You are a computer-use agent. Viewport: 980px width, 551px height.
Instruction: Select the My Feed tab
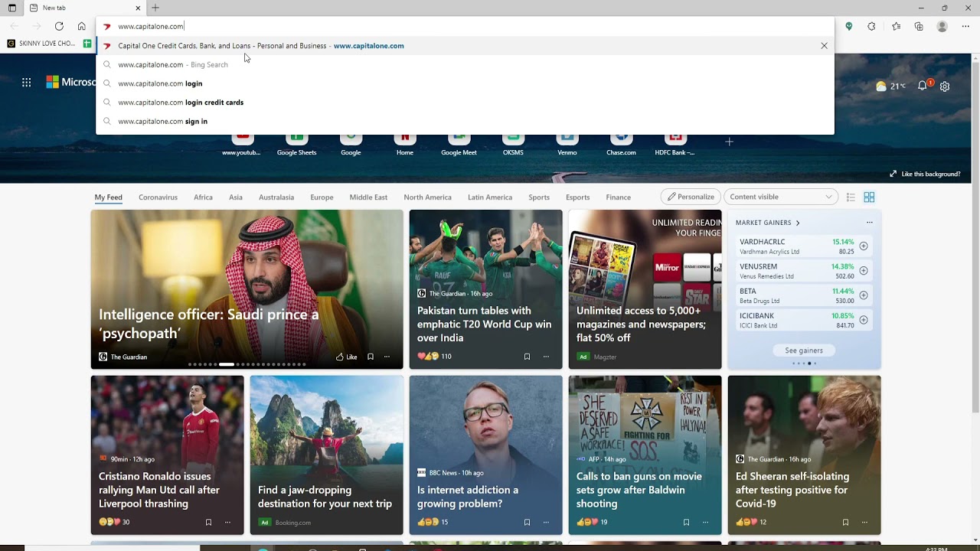(108, 197)
